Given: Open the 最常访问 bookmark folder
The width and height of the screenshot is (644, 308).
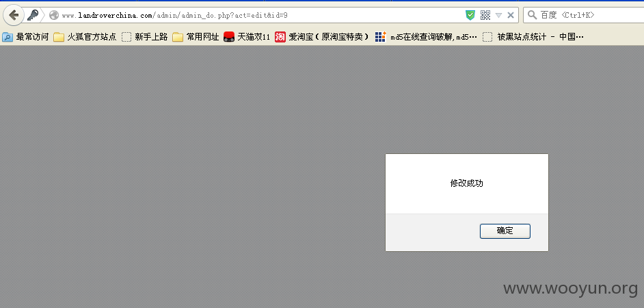Looking at the screenshot, I should (25, 37).
